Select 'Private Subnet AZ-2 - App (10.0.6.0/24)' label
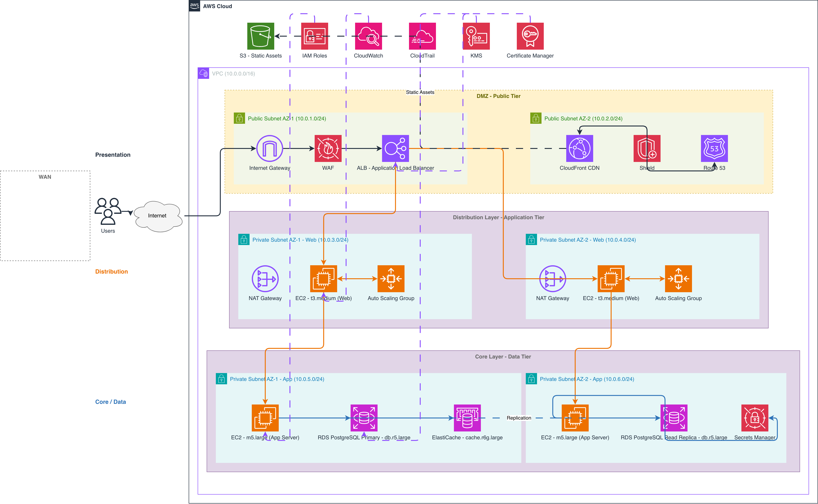818x504 pixels. coord(587,379)
